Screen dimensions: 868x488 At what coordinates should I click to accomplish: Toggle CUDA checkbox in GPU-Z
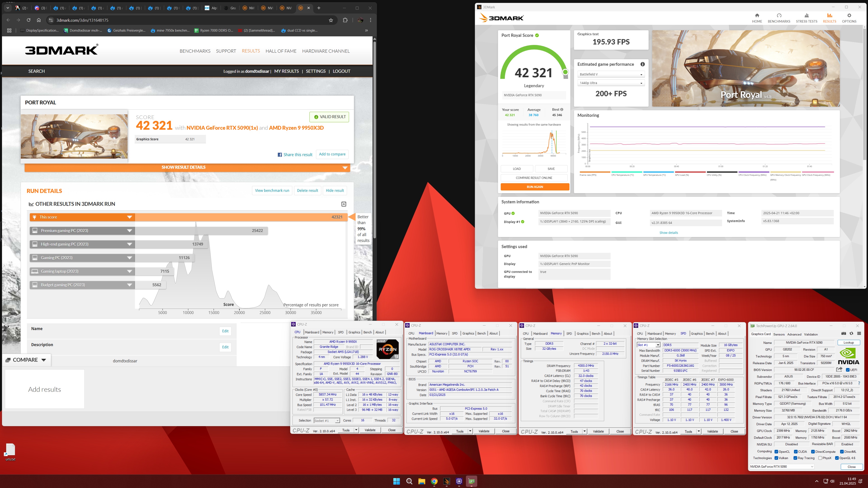point(796,452)
